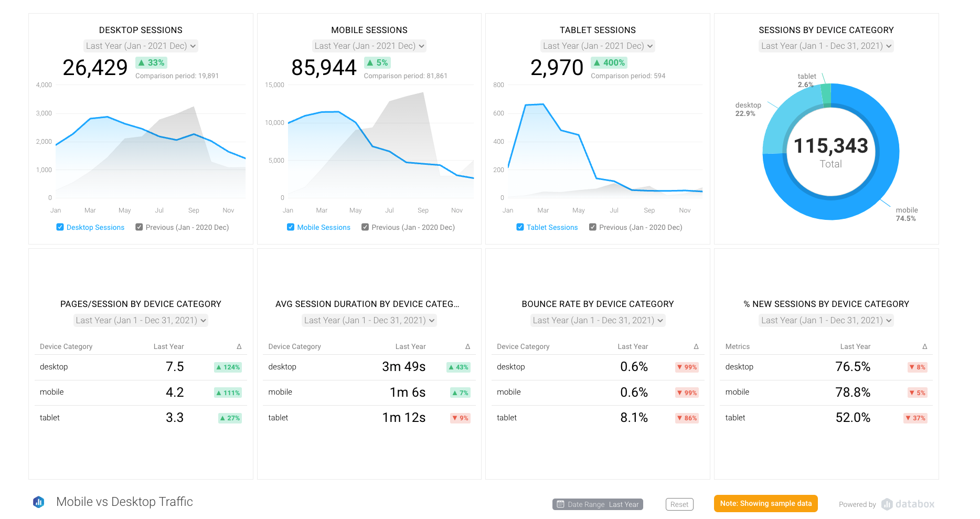Click the 78.8% mobile new sessions value

853,393
